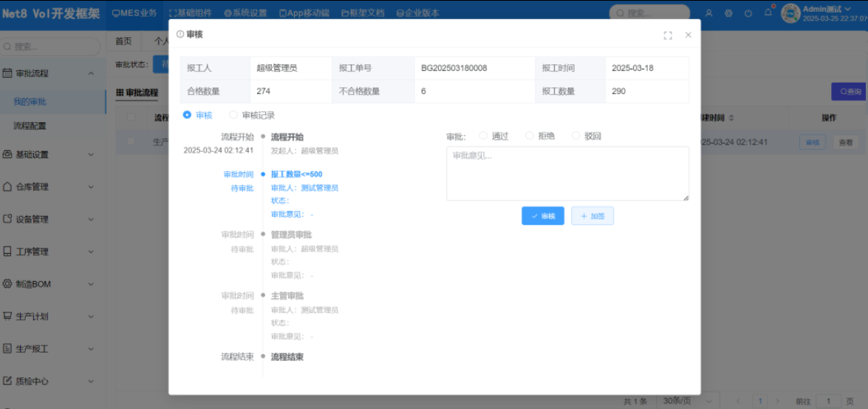Open the 系统设置 top menu
This screenshot has height=409, width=868.
(x=245, y=13)
